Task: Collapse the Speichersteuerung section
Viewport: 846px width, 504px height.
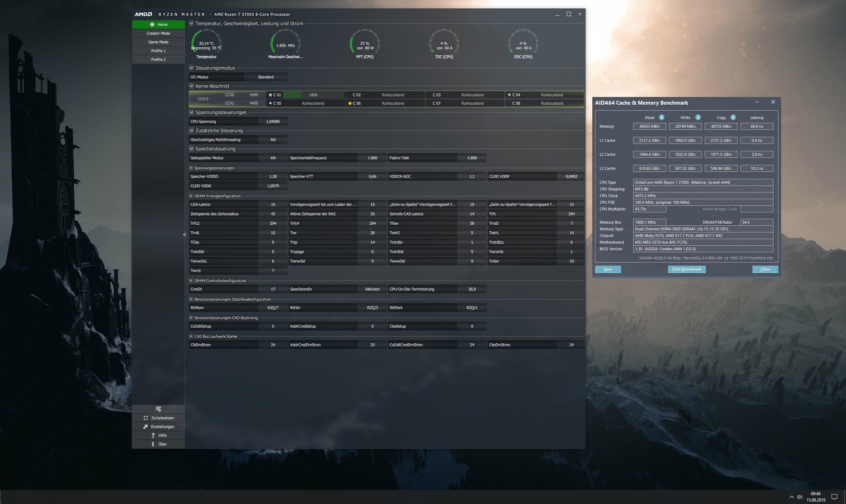Action: [x=191, y=149]
